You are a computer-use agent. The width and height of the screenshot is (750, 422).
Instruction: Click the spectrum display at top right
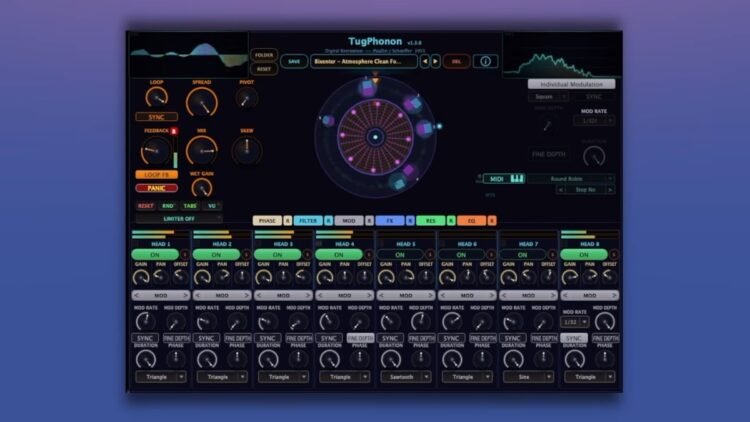coord(562,55)
